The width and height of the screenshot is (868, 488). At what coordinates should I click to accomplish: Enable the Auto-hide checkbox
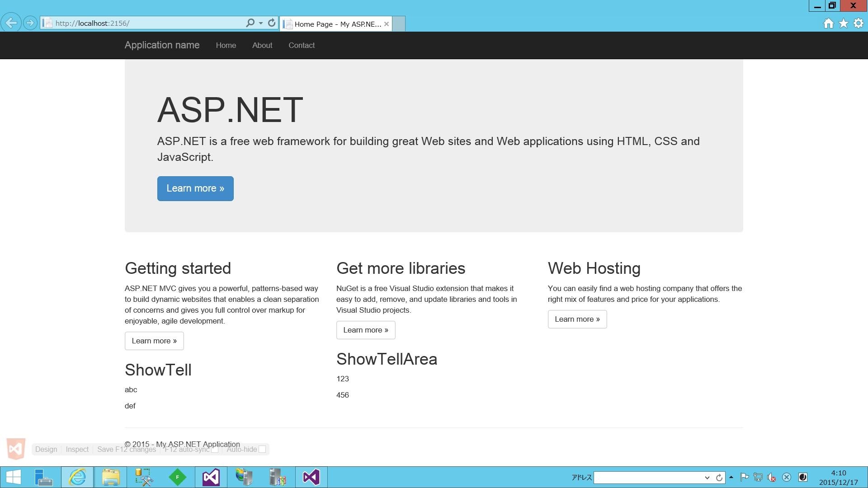(x=262, y=449)
